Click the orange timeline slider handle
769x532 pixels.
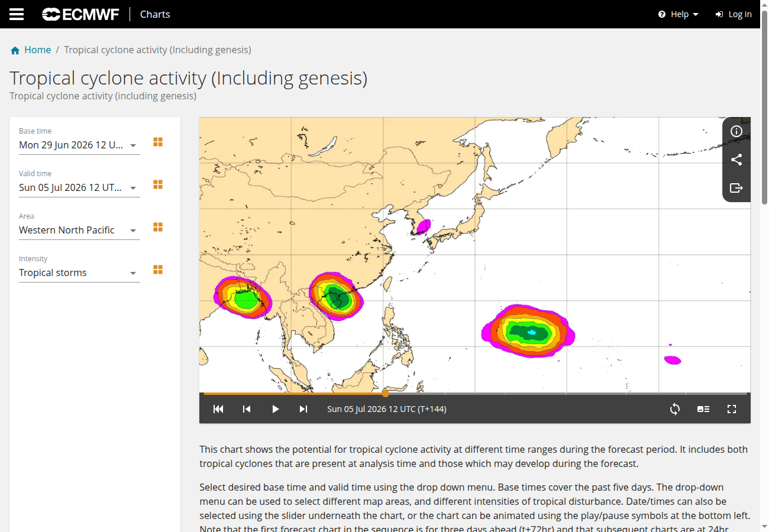click(x=386, y=393)
